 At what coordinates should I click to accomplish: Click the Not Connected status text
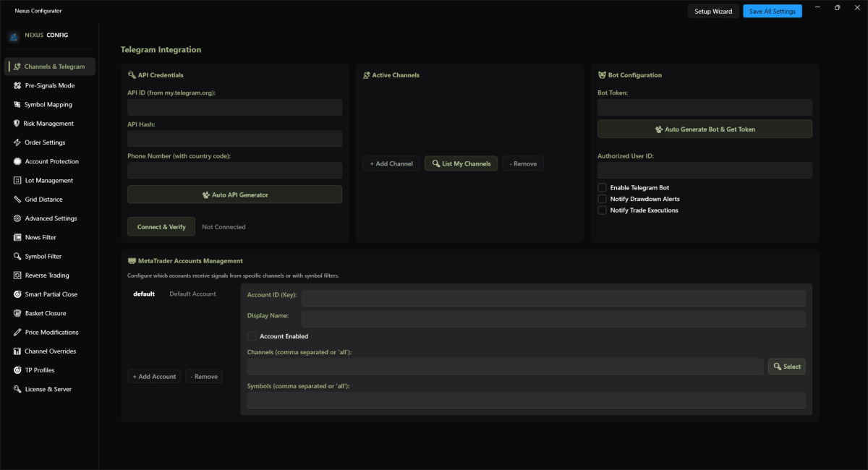point(224,227)
